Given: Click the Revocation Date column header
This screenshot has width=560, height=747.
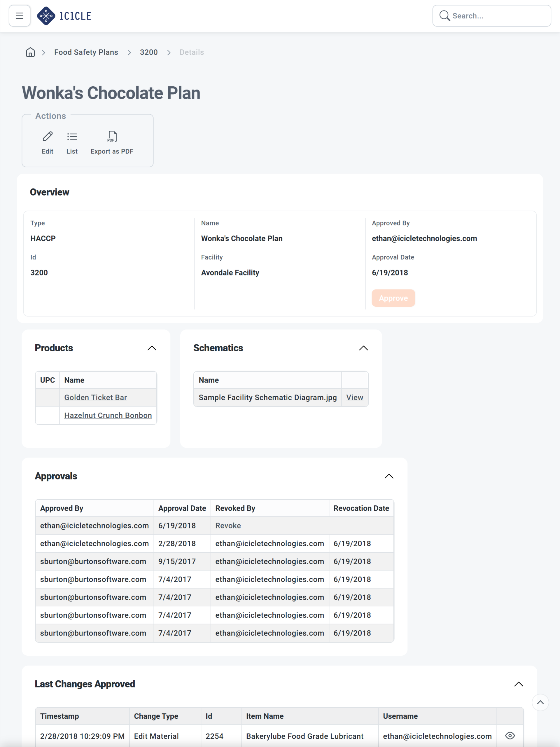Looking at the screenshot, I should click(361, 508).
